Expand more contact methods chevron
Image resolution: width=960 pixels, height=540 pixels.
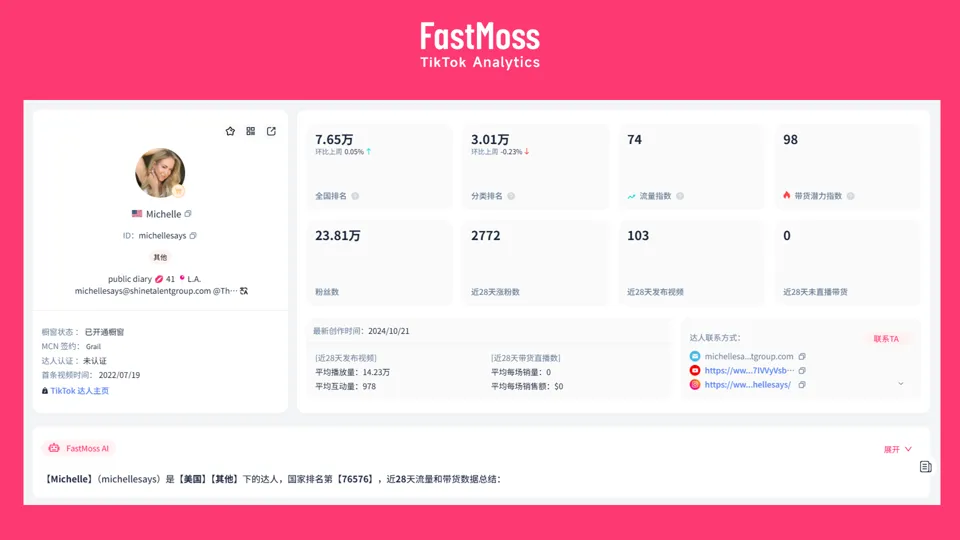(x=901, y=384)
